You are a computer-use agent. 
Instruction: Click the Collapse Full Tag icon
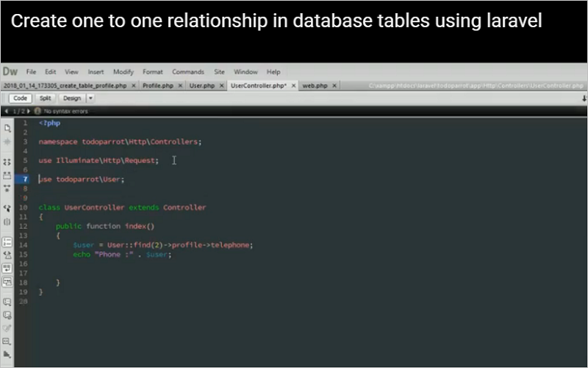(x=7, y=162)
